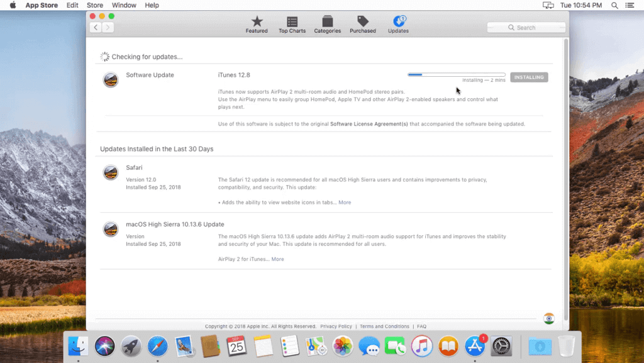Open the Store menu
This screenshot has height=363, width=644.
click(94, 5)
